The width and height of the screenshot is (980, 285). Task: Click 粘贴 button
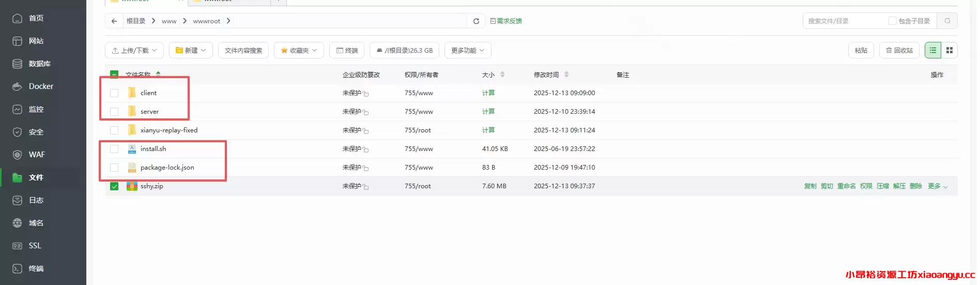point(861,50)
